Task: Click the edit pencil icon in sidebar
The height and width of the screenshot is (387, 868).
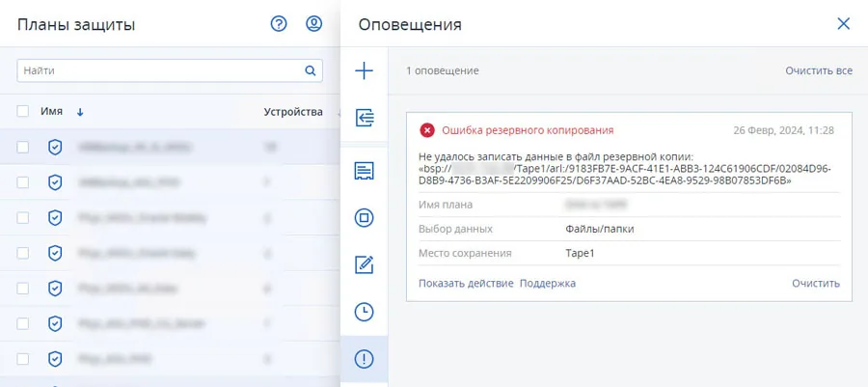Action: (x=365, y=264)
